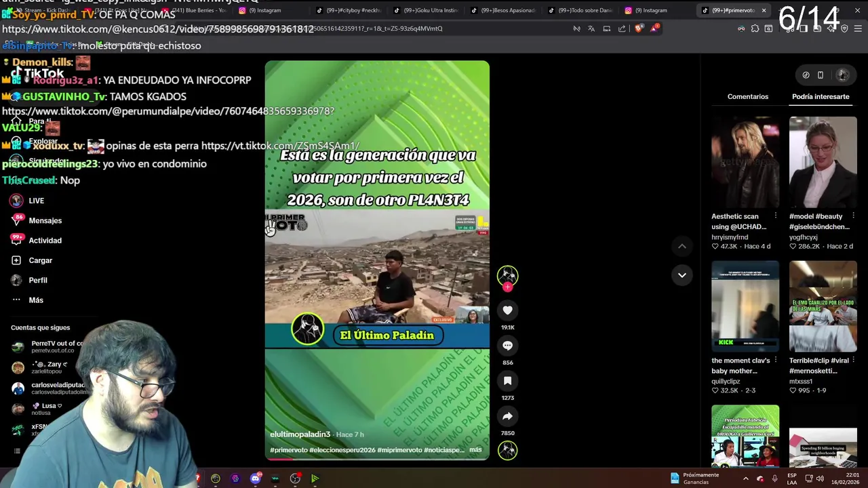Open the moment clav's baby mother thumbnail
The image size is (868, 488).
745,306
